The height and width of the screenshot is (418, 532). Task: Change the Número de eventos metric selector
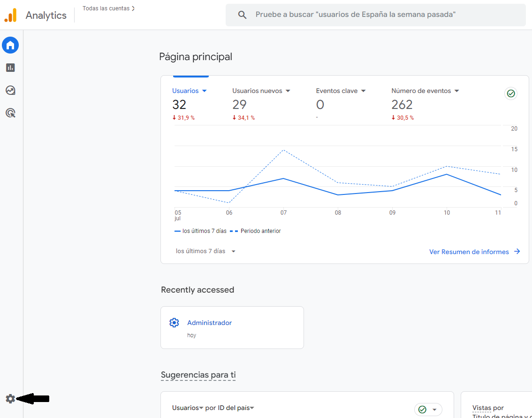click(456, 91)
